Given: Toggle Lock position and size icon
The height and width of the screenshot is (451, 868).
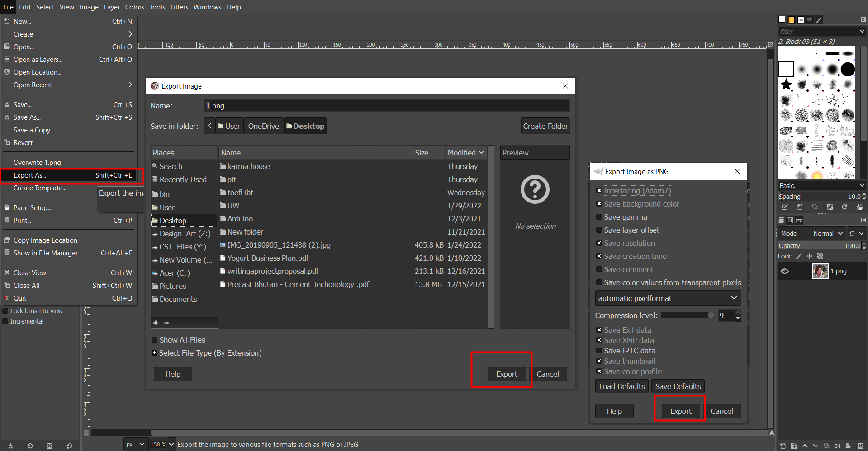Looking at the screenshot, I should click(x=810, y=256).
